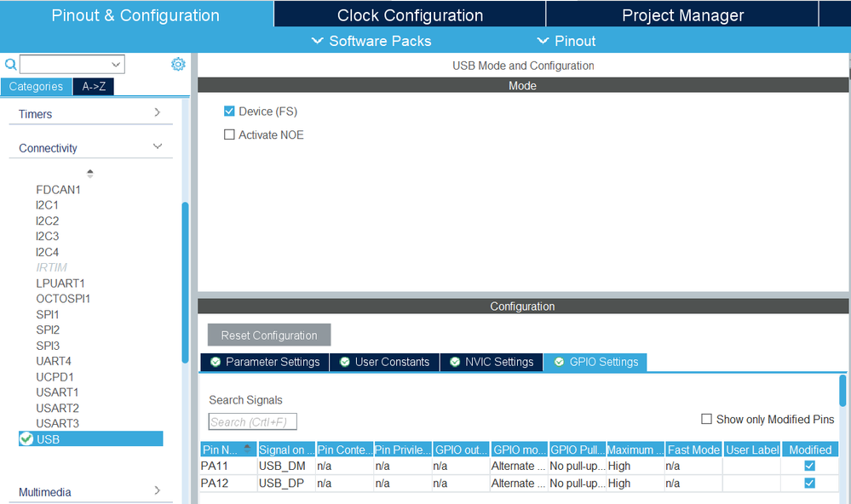Toggle the Modified checkbox for PA11

[x=809, y=466]
